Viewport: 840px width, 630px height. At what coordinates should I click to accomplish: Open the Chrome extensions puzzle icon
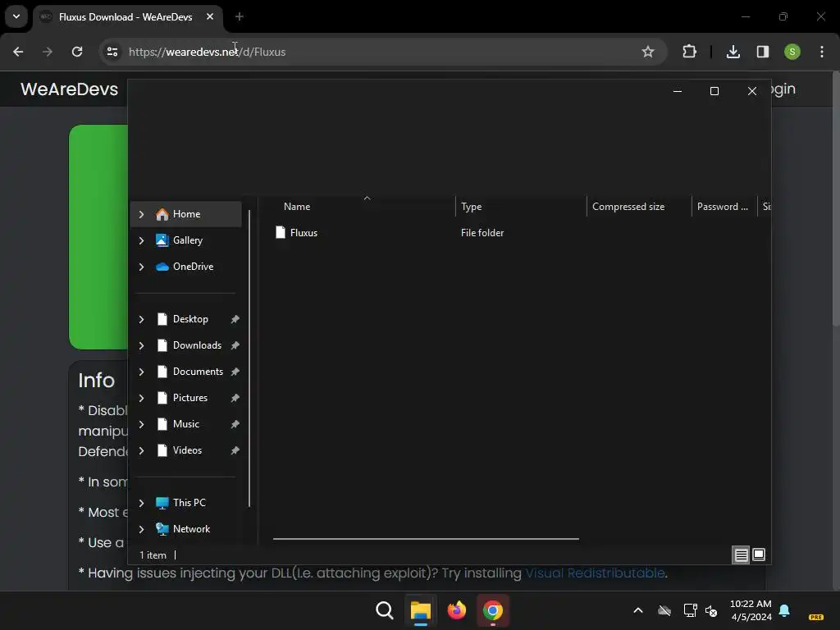(x=689, y=52)
